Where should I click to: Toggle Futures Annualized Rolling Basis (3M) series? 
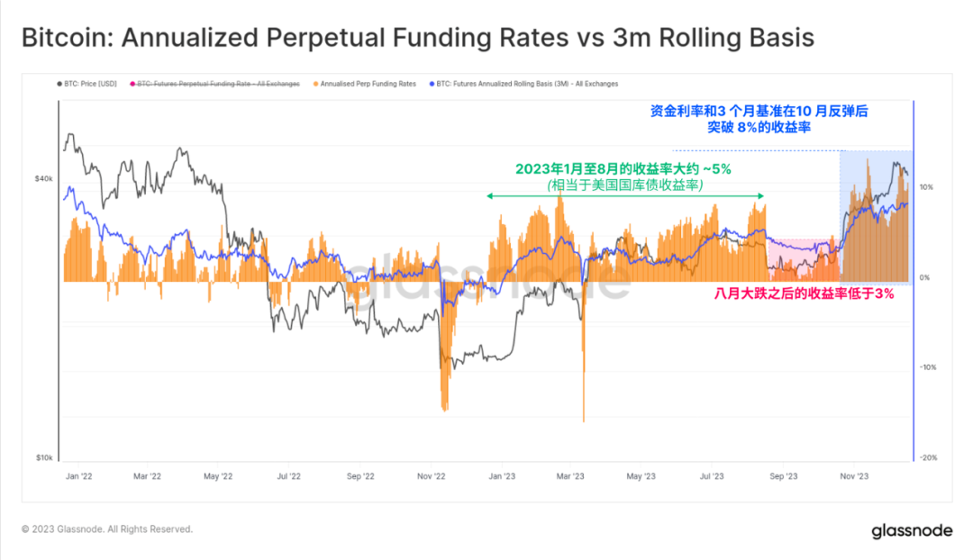click(527, 84)
